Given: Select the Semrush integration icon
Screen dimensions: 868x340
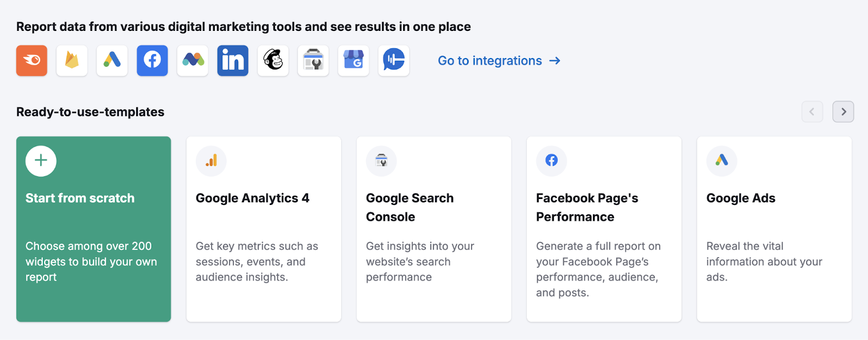Looking at the screenshot, I should [x=31, y=60].
